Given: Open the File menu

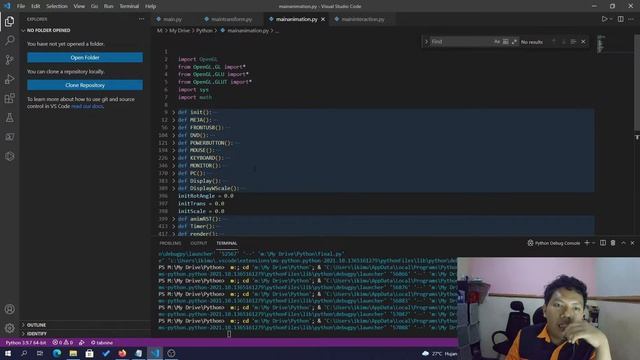Looking at the screenshot, I should [x=21, y=6].
